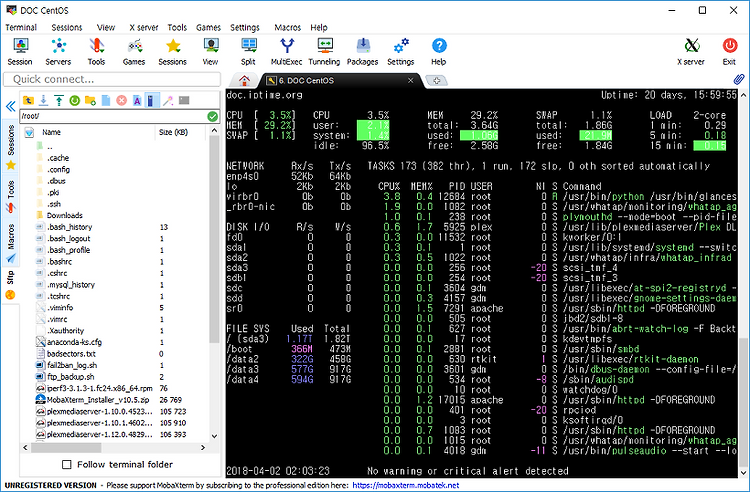Click the file list scroll-down arrow
750x492 pixels.
pos(214,436)
